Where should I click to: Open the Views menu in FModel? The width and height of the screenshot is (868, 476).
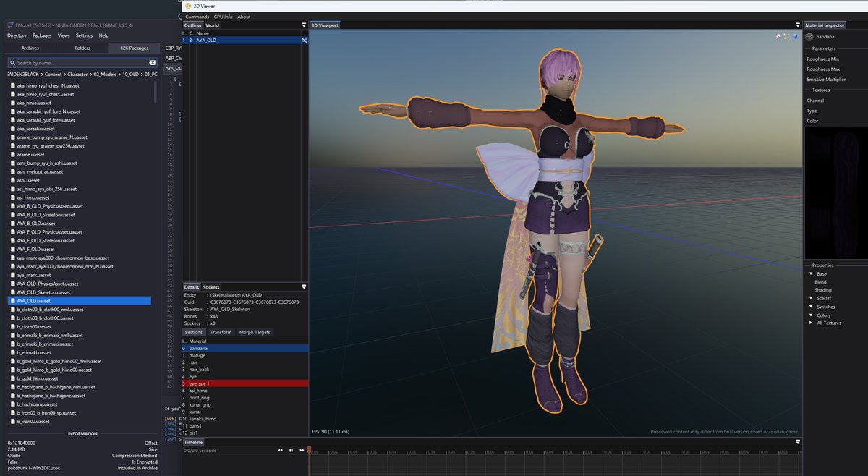(x=64, y=35)
